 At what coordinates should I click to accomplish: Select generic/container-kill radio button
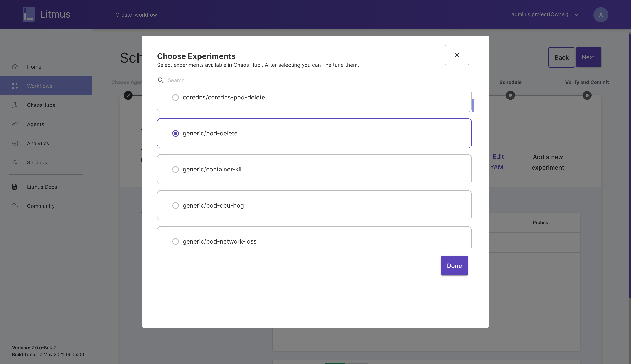[x=176, y=169]
